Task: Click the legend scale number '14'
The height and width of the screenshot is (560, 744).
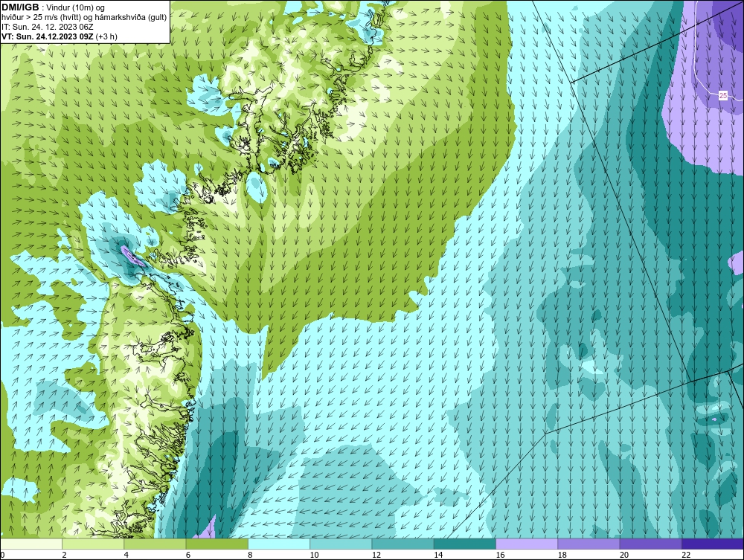Action: (x=438, y=556)
